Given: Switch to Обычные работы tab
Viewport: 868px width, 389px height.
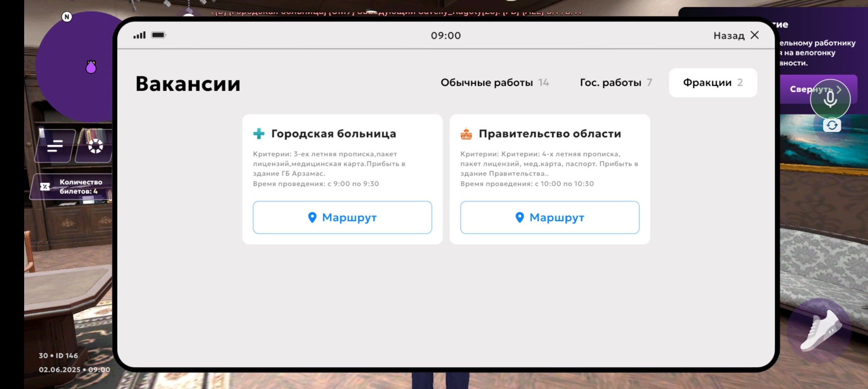Looking at the screenshot, I should coord(494,83).
